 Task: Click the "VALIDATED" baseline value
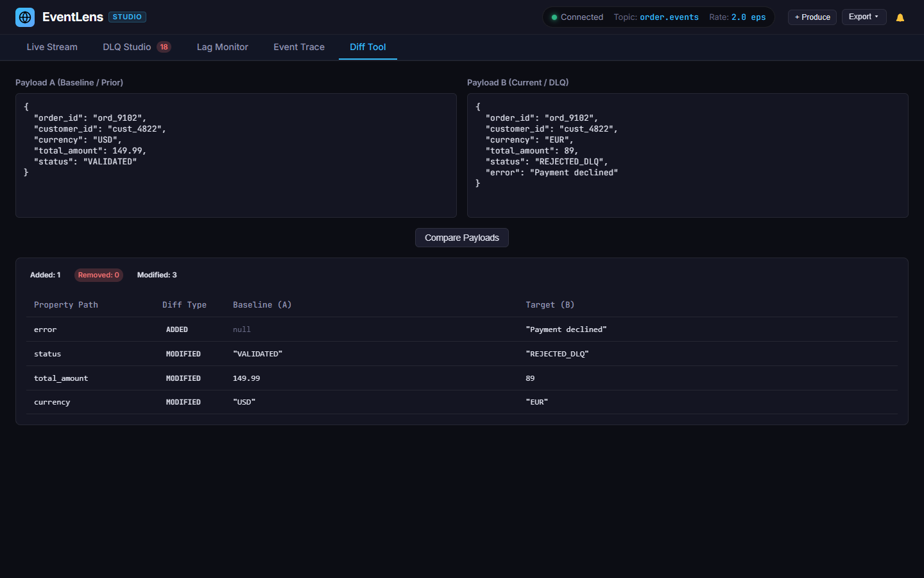pos(257,354)
